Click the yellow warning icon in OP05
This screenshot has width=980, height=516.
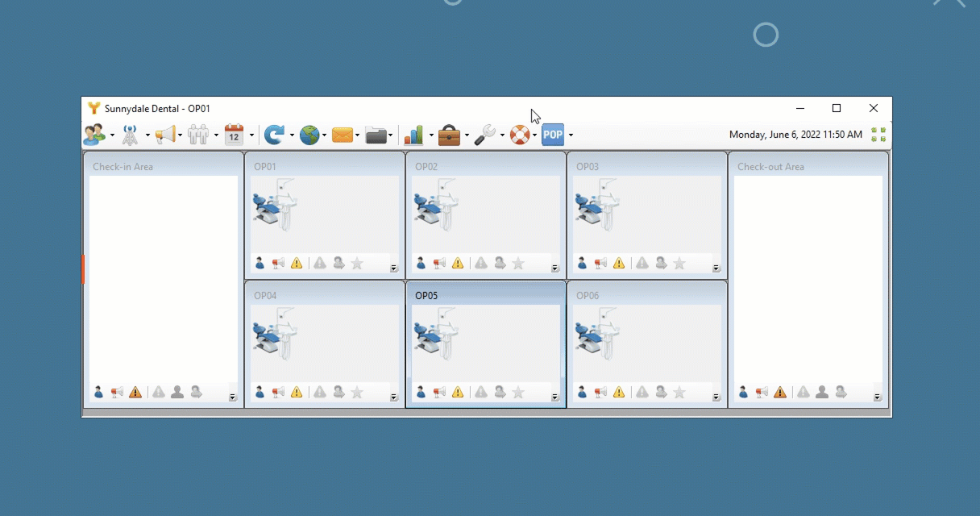click(458, 392)
